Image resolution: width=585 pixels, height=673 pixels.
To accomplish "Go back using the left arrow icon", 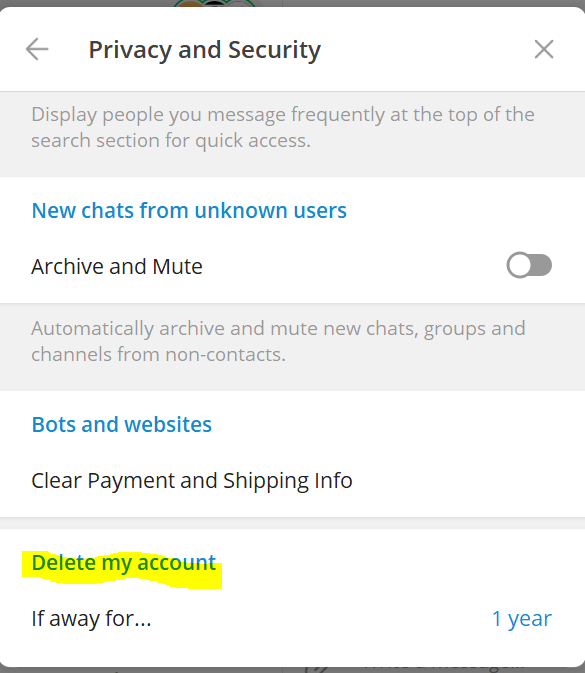I will [37, 49].
